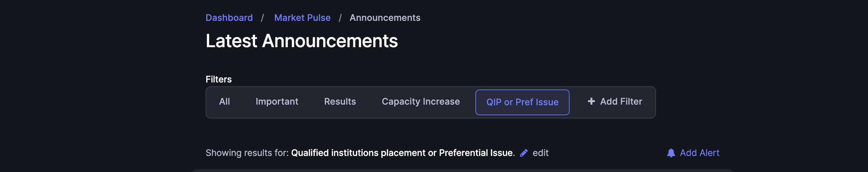Select the All filter tab
The image size is (868, 172).
225,102
